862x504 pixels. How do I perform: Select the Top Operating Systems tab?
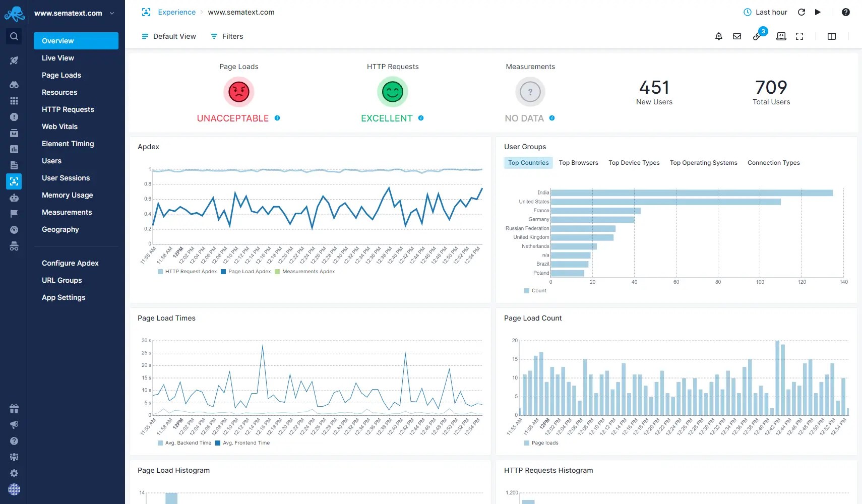coord(703,162)
